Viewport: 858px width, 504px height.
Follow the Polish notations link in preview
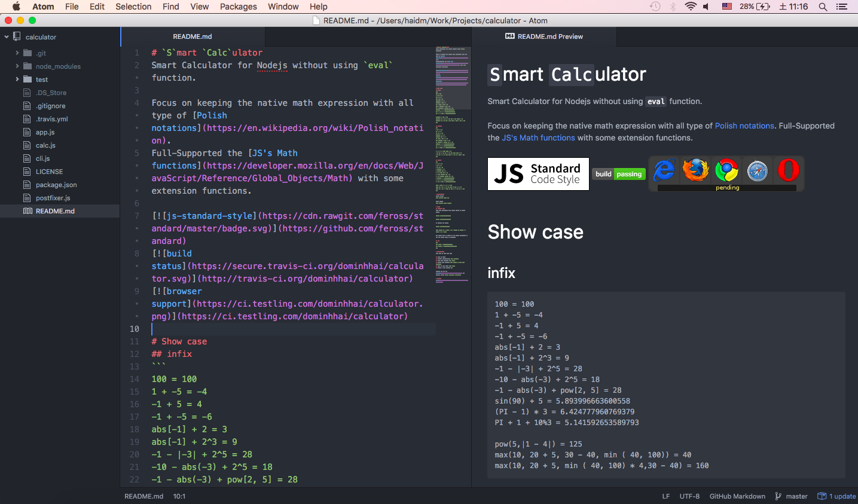(x=744, y=126)
